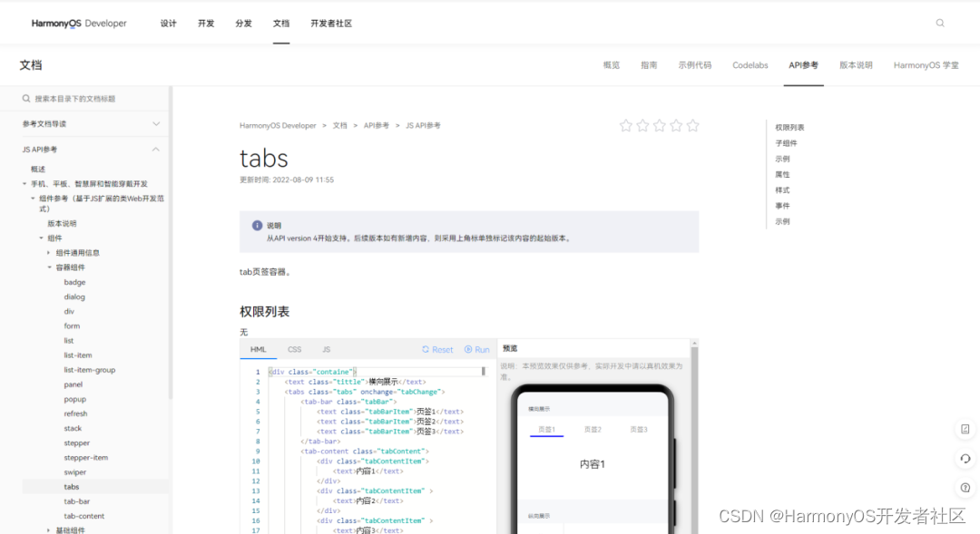Switch to the 指南 tab
The height and width of the screenshot is (534, 980).
(649, 65)
